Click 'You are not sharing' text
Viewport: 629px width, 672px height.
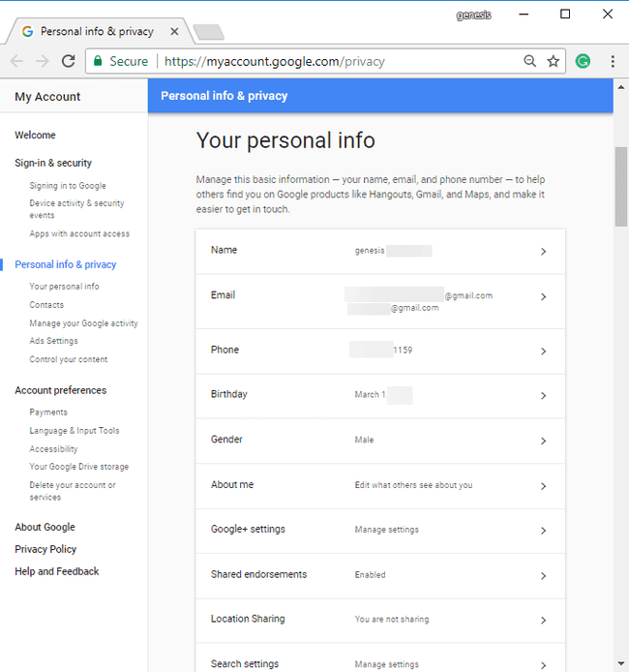[x=392, y=620]
